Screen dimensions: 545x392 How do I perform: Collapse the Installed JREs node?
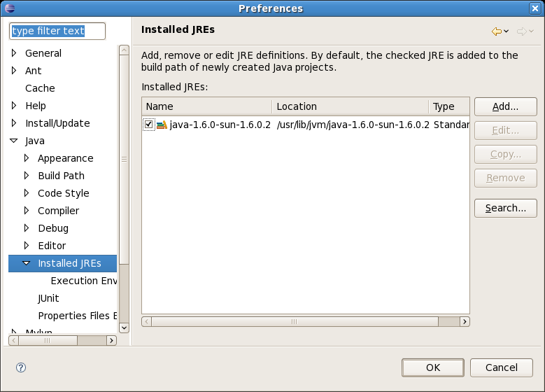pos(27,263)
